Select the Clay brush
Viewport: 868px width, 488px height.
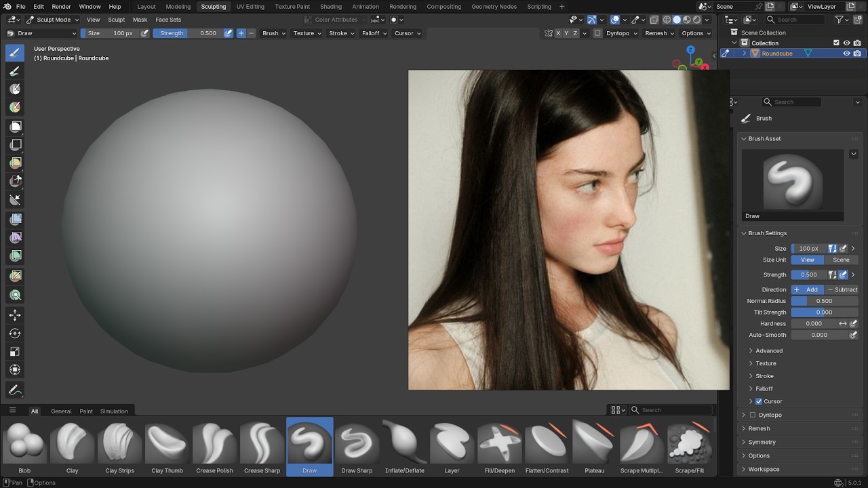72,447
